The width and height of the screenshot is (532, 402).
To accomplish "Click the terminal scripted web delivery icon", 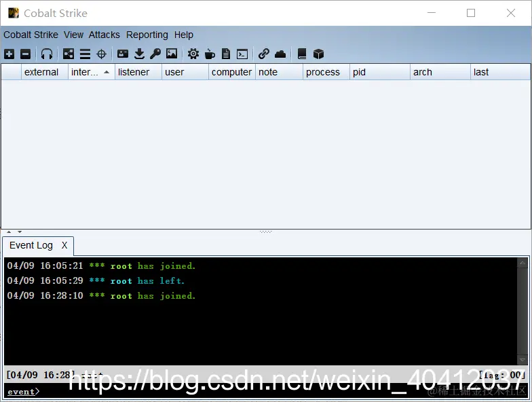I will [242, 54].
